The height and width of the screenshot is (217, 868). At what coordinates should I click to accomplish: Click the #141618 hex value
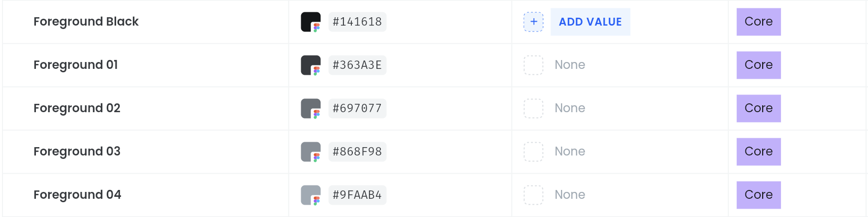tap(357, 22)
